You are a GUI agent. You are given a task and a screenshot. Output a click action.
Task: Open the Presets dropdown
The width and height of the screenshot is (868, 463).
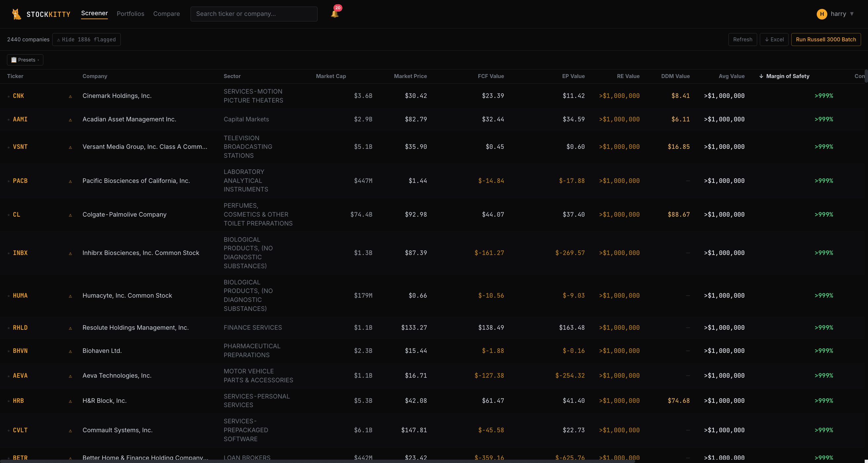click(25, 60)
